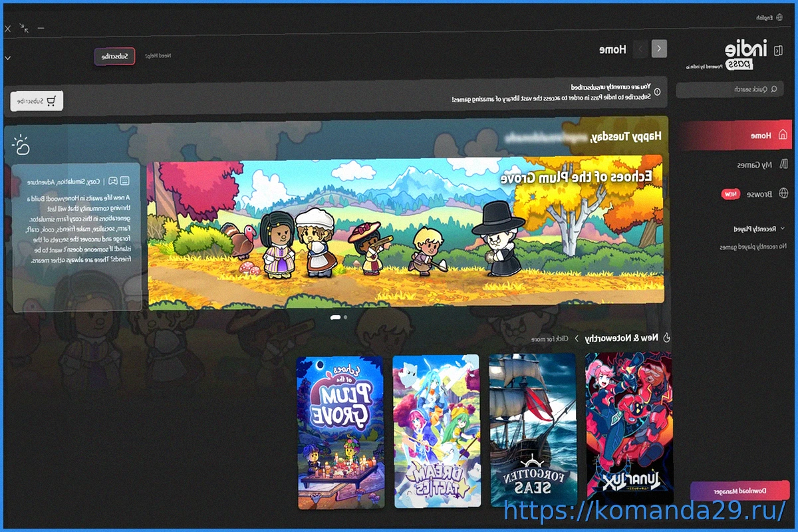Collapse the Recently Played section

782,229
